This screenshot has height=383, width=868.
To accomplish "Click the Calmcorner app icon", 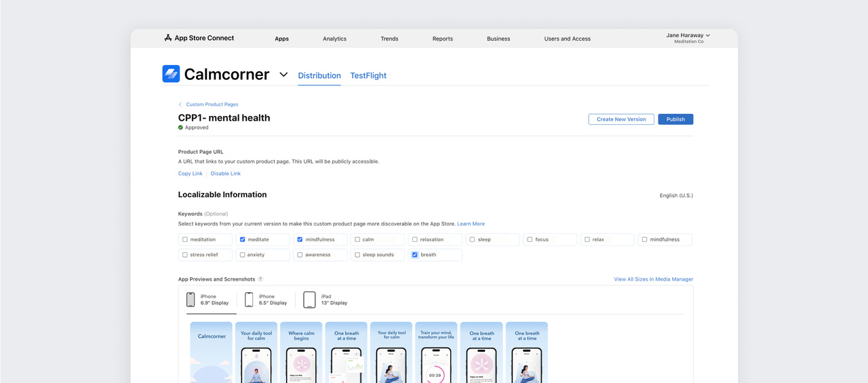I will click(x=171, y=73).
